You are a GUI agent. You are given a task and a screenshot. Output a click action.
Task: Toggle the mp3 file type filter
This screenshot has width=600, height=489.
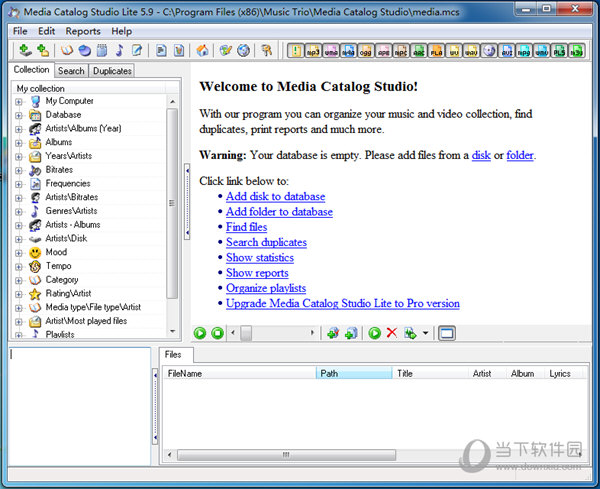point(313,51)
